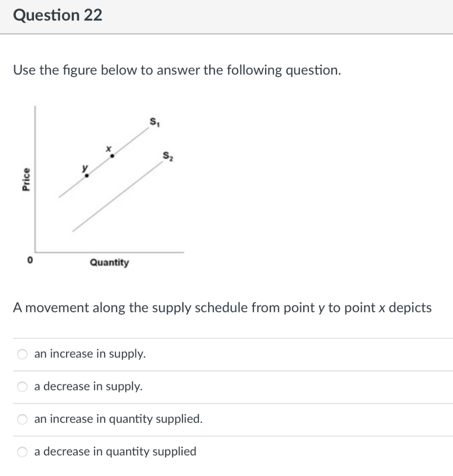The image size is (453, 476).
Task: Click the radio circle beside "a decrease in supply"
Action: click(x=21, y=387)
